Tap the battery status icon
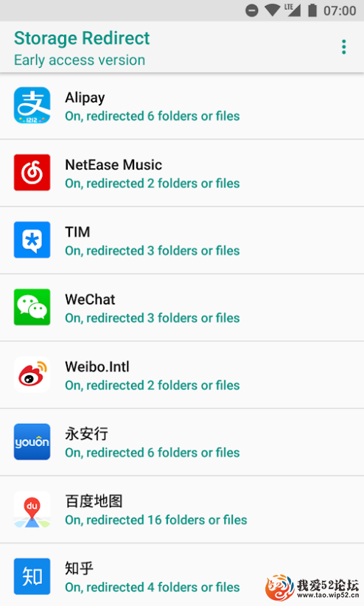This screenshot has height=606, width=364. [x=312, y=10]
